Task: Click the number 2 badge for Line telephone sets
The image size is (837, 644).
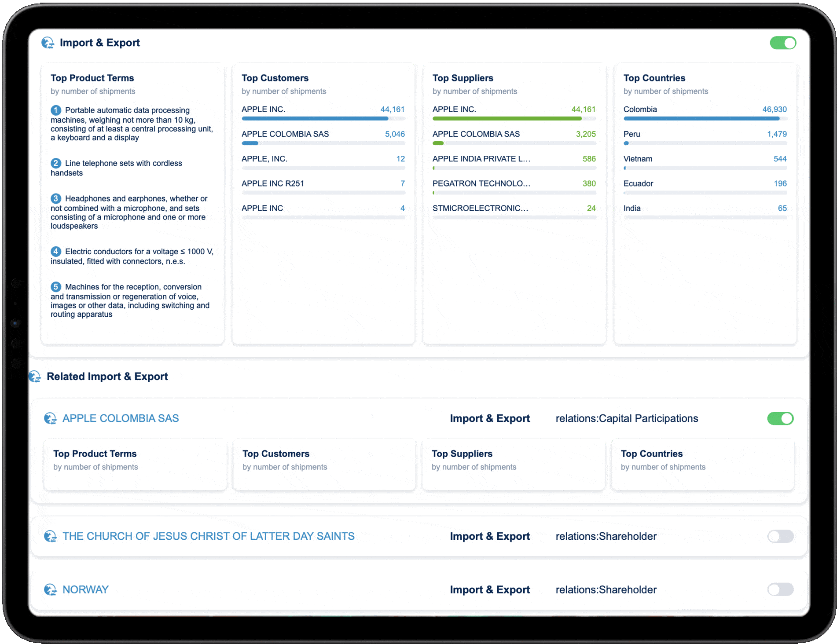Action: click(x=56, y=163)
